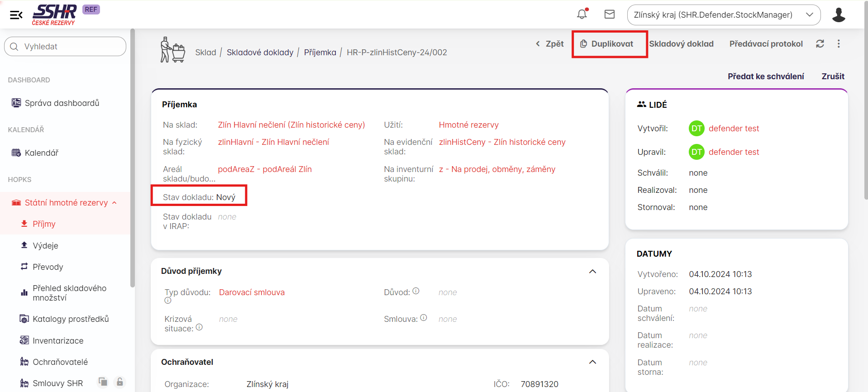This screenshot has width=868, height=392.
Task: Collapse the sidebar with the hamburger icon
Action: click(x=16, y=15)
